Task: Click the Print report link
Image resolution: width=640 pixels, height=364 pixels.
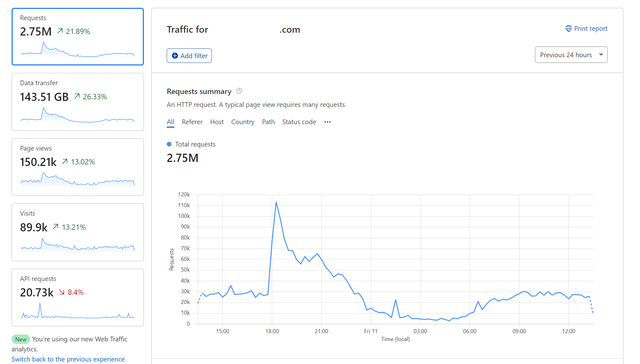Action: pyautogui.click(x=590, y=29)
